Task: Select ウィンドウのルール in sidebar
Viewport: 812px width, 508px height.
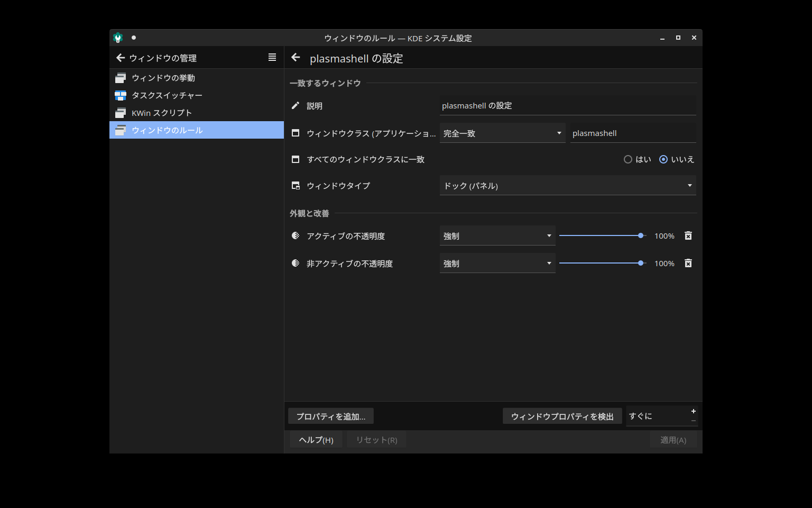Action: coord(197,130)
